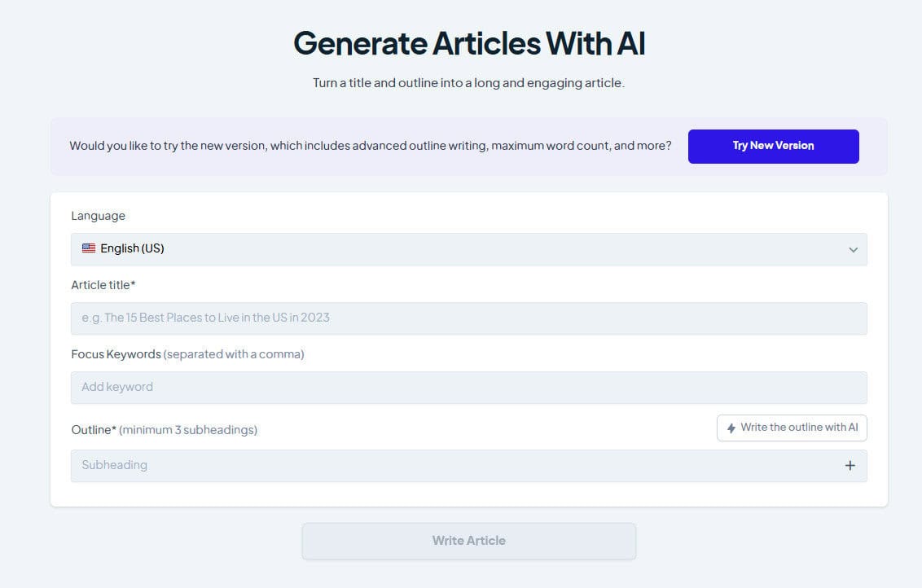The width and height of the screenshot is (922, 588).
Task: Click the chevron on the language dropdown
Action: [853, 249]
